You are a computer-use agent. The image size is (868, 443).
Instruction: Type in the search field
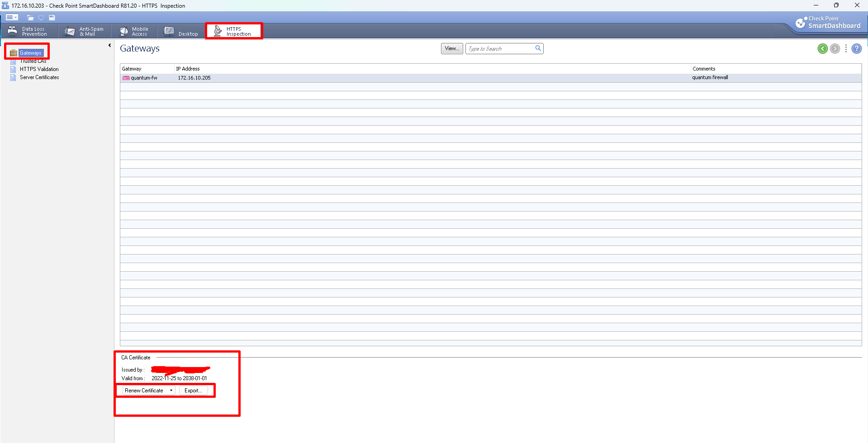pos(500,48)
